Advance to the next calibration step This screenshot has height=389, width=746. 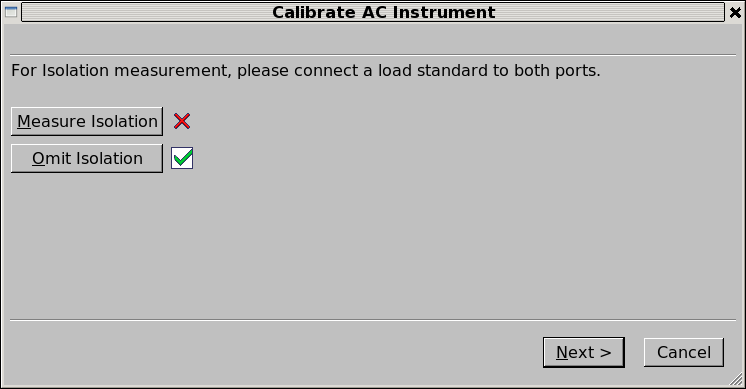tap(584, 352)
